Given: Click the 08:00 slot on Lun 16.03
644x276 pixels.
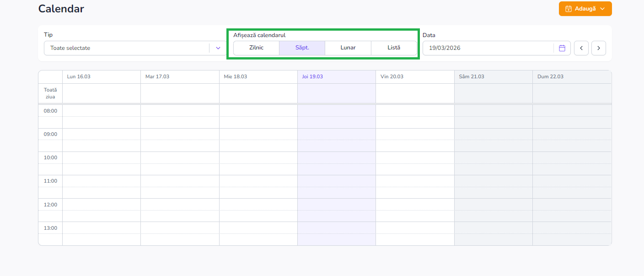Looking at the screenshot, I should click(101, 111).
